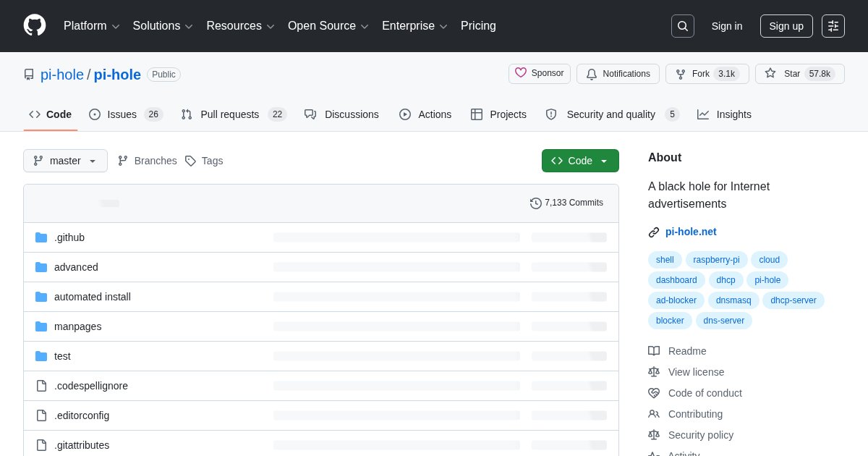Click the scale icon beside Security policy
This screenshot has height=456, width=868.
point(654,435)
